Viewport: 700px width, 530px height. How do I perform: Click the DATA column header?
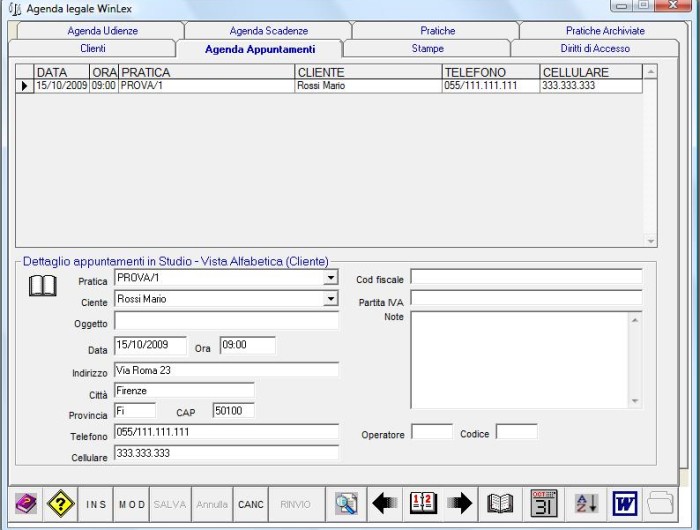[x=62, y=72]
